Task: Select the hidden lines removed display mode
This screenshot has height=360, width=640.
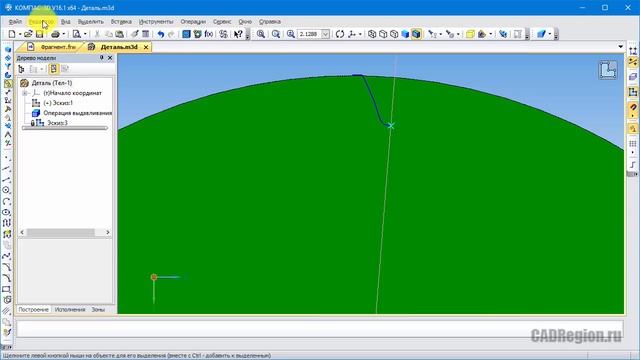Action: pyautogui.click(x=383, y=34)
